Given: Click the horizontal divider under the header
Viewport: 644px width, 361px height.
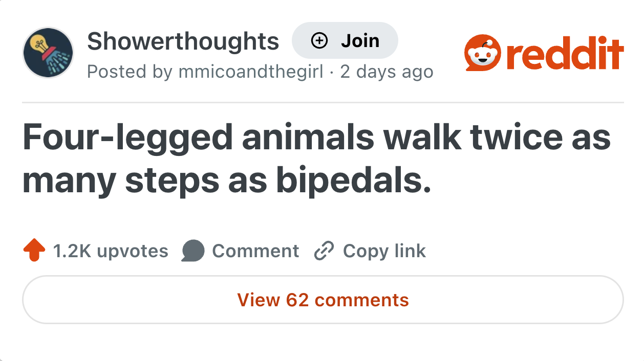Looking at the screenshot, I should pos(323,103).
